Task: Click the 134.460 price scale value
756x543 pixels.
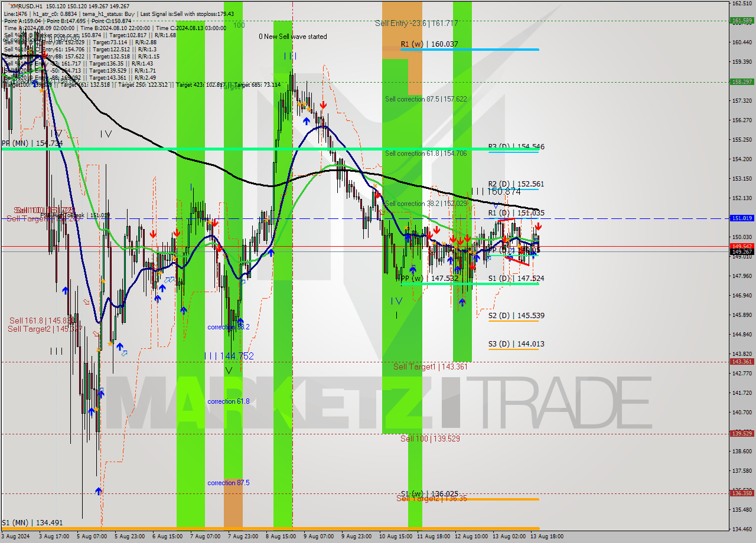Action: (x=741, y=529)
